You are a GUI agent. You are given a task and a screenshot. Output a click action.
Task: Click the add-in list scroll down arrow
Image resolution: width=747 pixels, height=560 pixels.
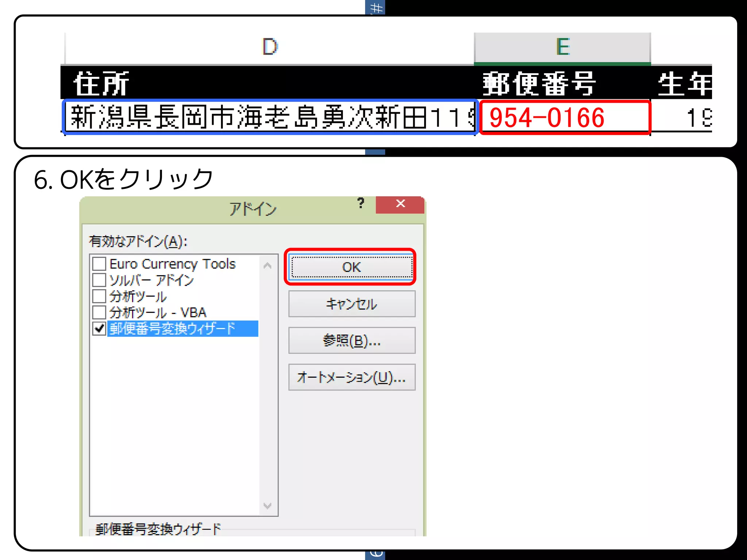coord(267,506)
